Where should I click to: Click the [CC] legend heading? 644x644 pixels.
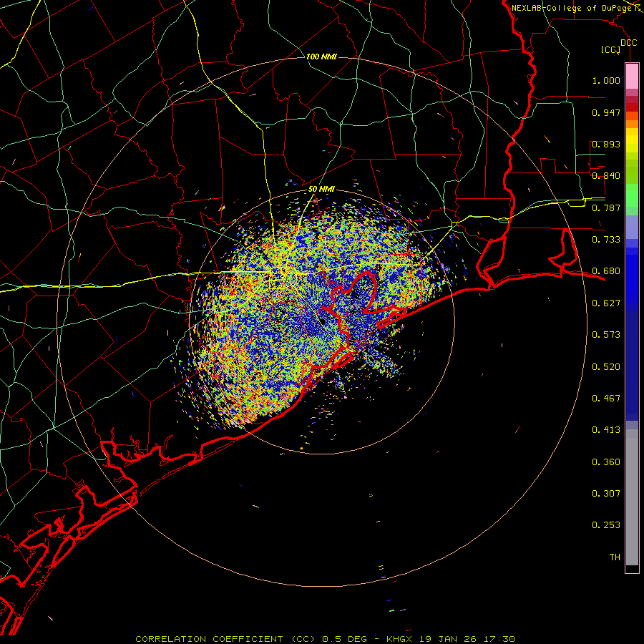610,49
